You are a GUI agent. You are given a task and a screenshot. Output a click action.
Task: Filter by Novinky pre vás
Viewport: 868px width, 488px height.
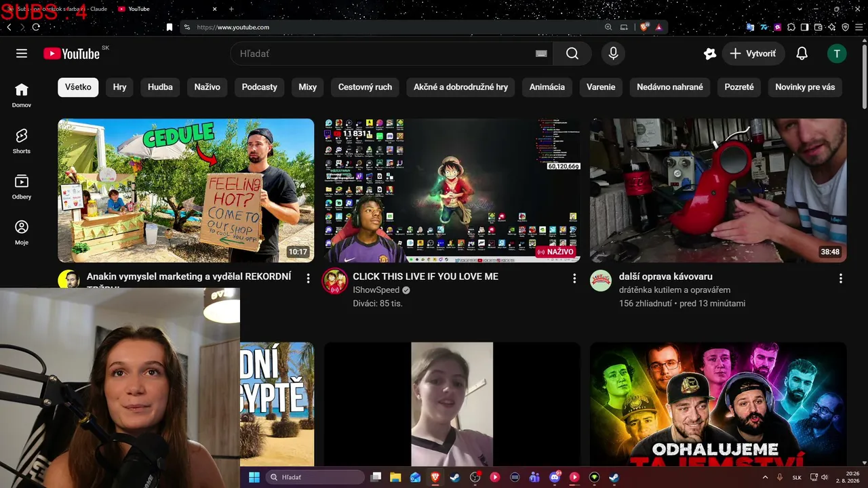tap(805, 87)
